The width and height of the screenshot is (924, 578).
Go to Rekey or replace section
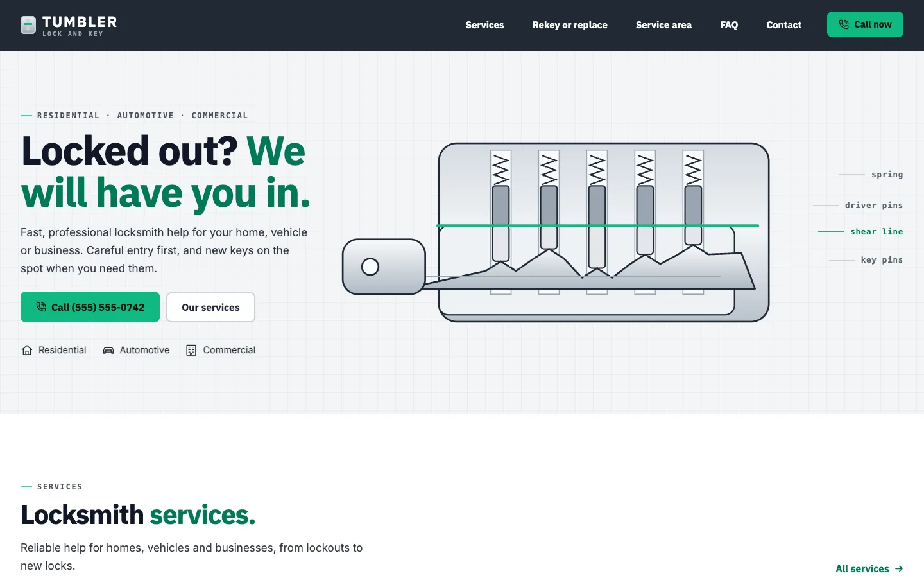570,25
